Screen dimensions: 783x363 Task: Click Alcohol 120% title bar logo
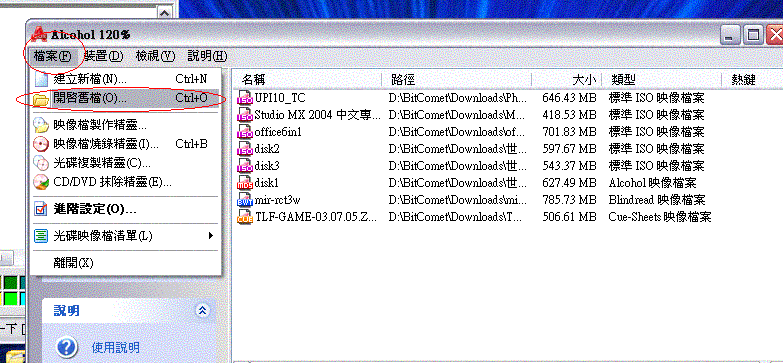click(x=39, y=34)
